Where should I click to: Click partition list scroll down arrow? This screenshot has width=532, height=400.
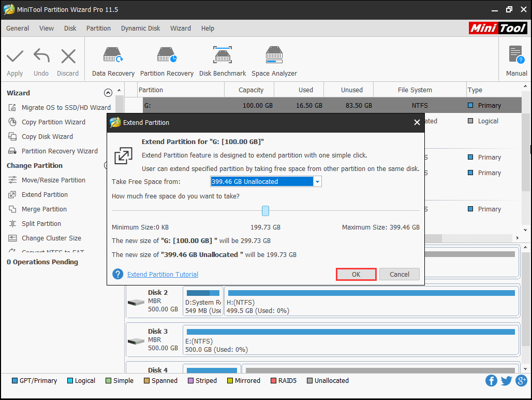click(x=525, y=230)
